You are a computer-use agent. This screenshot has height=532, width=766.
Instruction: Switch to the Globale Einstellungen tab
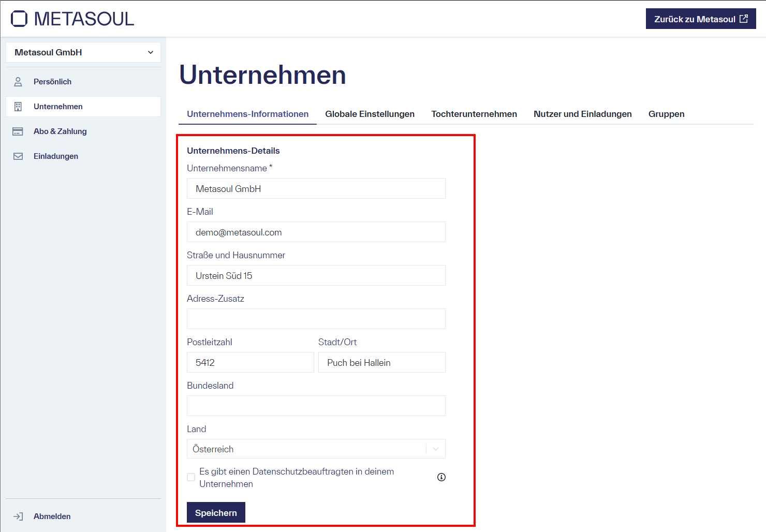[x=370, y=114]
